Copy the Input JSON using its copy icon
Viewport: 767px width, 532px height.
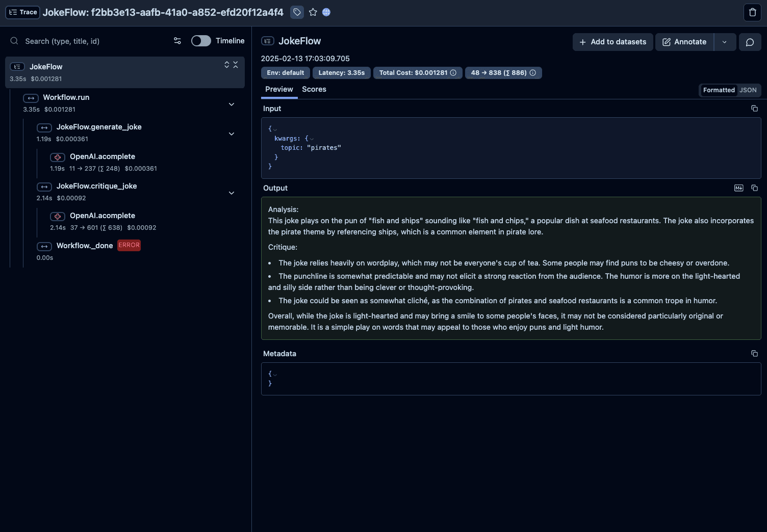[x=754, y=109]
